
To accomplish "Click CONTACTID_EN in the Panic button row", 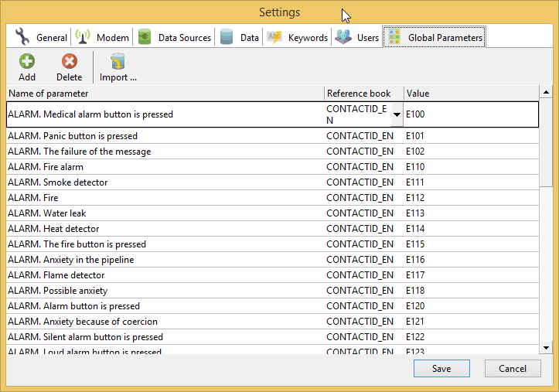I will pos(360,136).
